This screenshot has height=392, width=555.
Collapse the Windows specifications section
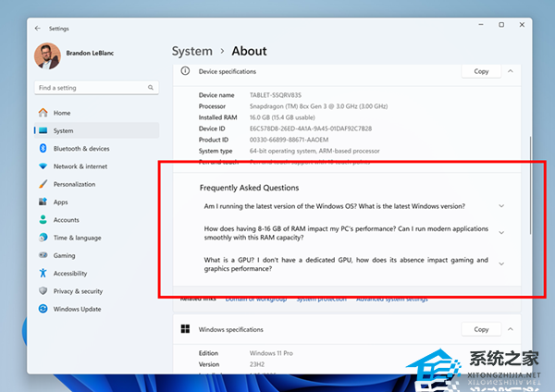click(511, 329)
